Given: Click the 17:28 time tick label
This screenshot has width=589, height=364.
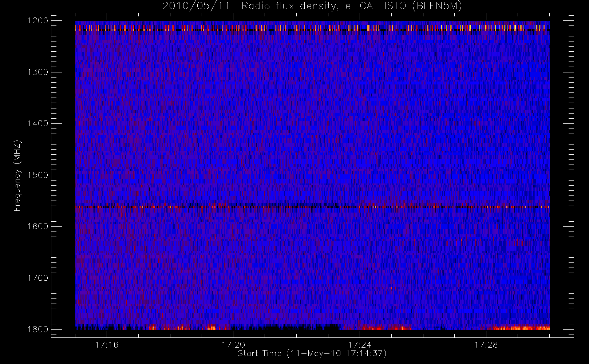Looking at the screenshot, I should click(486, 345).
